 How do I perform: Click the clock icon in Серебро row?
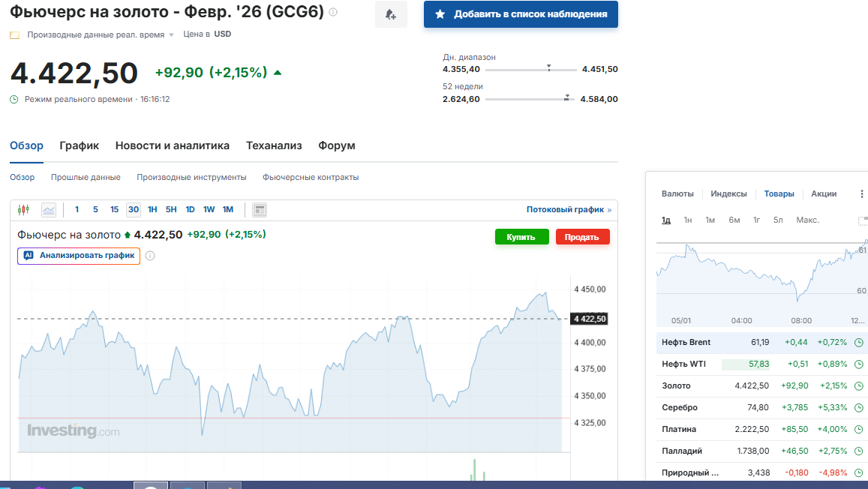[858, 408]
